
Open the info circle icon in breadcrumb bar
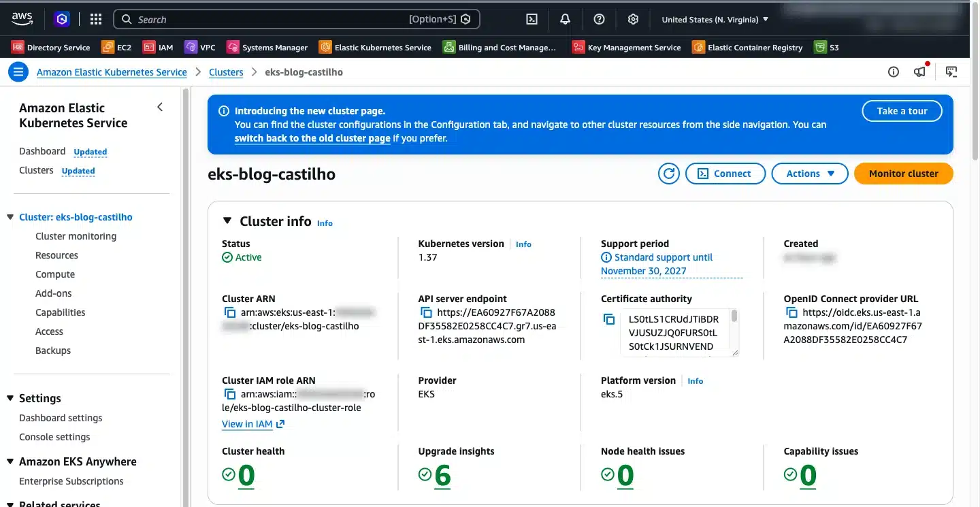pos(894,71)
